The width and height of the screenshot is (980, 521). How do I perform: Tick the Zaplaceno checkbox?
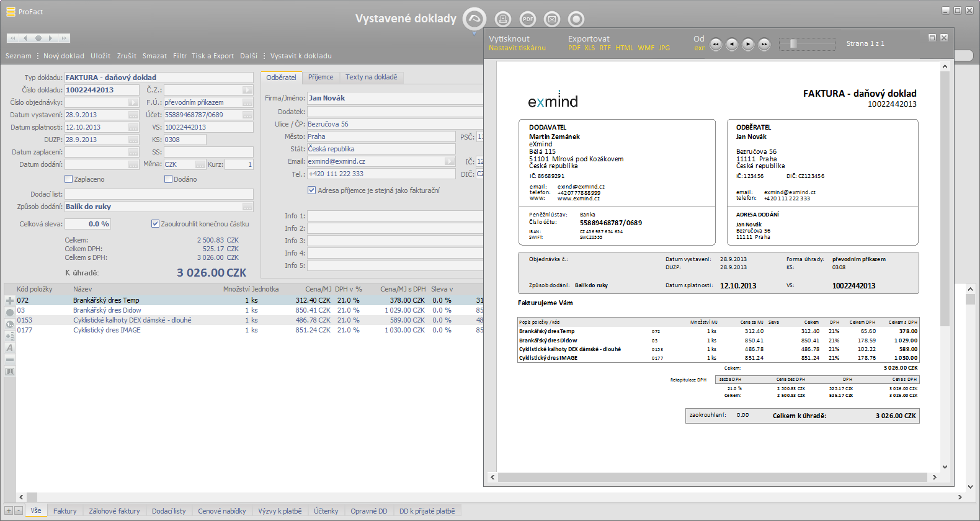point(69,179)
